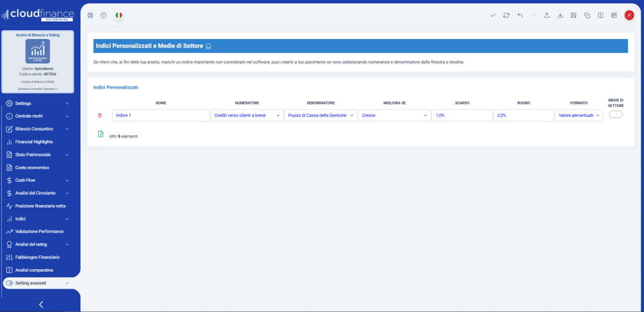Expand Analisi del Circolante in sidebar

38,193
